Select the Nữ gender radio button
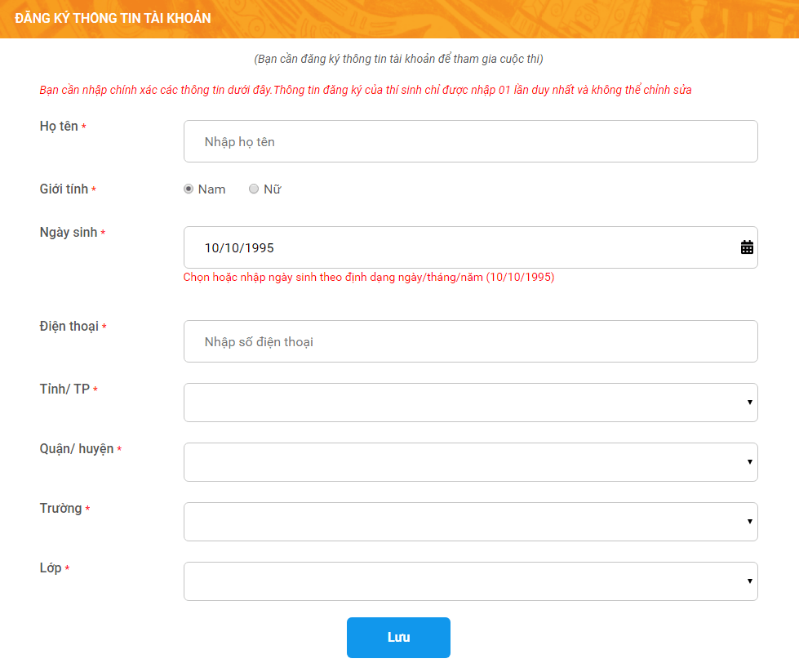799x672 pixels. click(x=254, y=189)
